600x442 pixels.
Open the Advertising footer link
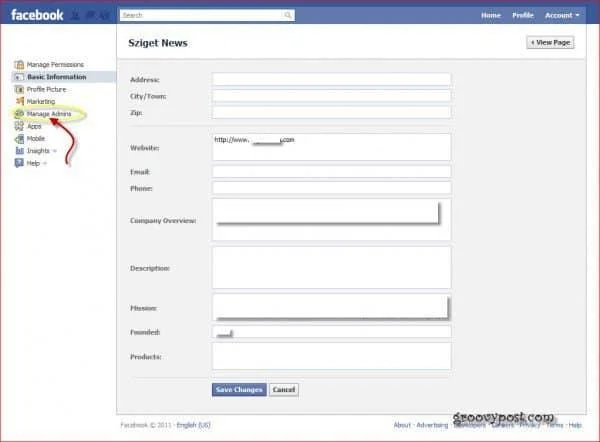click(x=432, y=425)
